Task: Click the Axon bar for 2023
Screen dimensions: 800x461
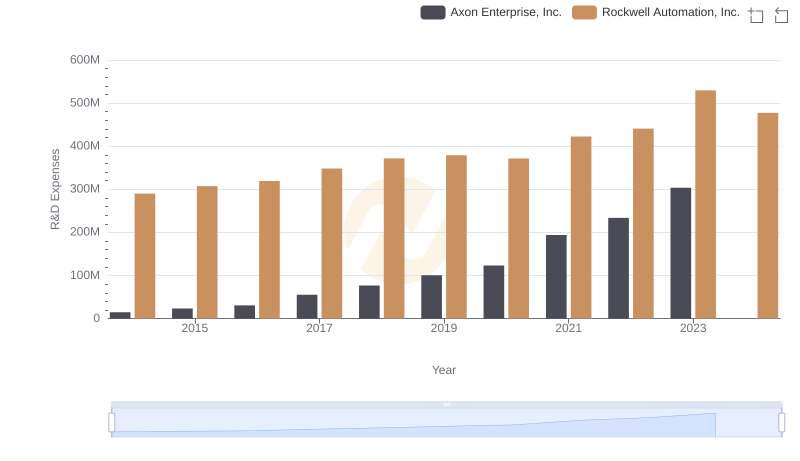Action: 681,253
